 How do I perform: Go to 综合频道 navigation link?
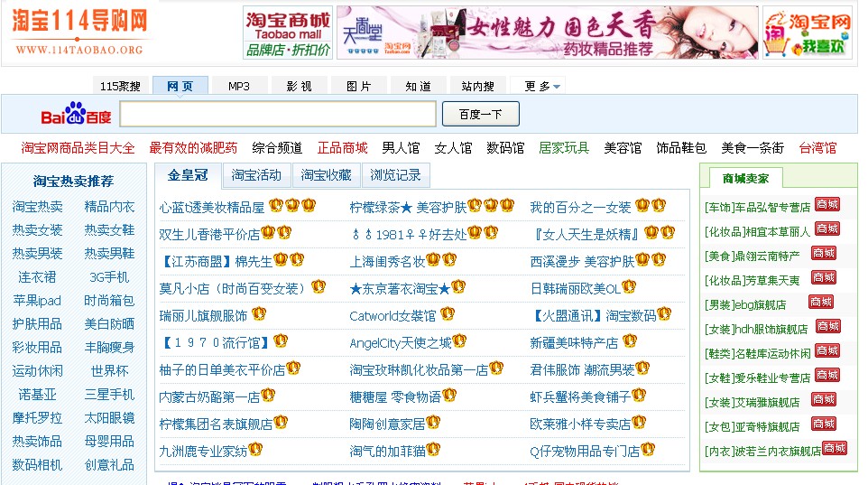click(277, 148)
